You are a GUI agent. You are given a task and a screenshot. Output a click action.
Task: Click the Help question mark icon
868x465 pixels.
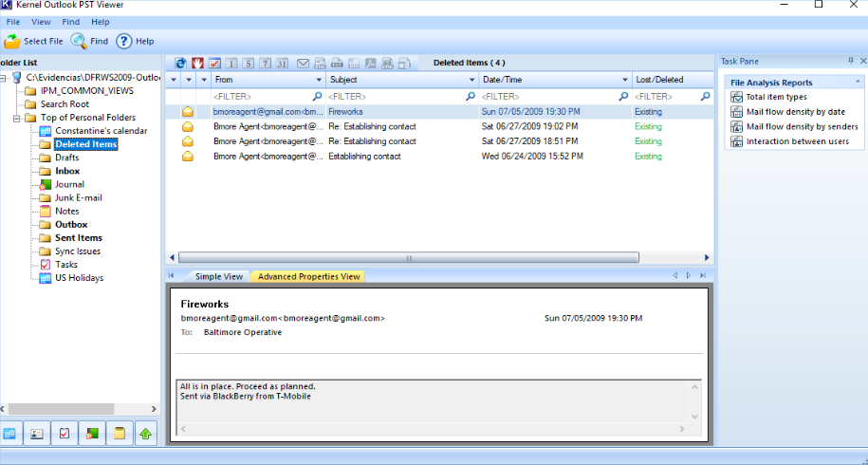click(123, 41)
